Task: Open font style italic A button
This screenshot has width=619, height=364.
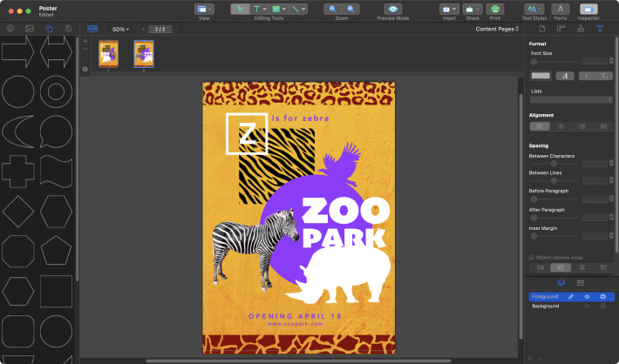Action: tap(565, 76)
